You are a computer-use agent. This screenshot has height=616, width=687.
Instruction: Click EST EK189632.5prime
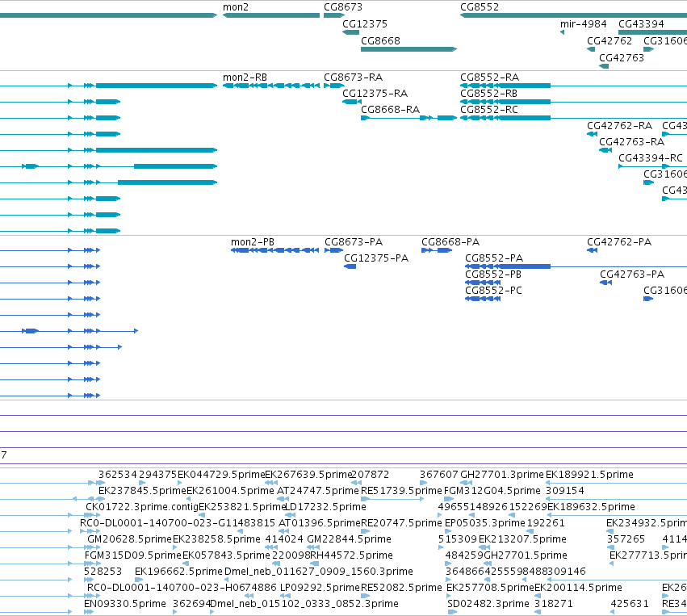[x=591, y=507]
